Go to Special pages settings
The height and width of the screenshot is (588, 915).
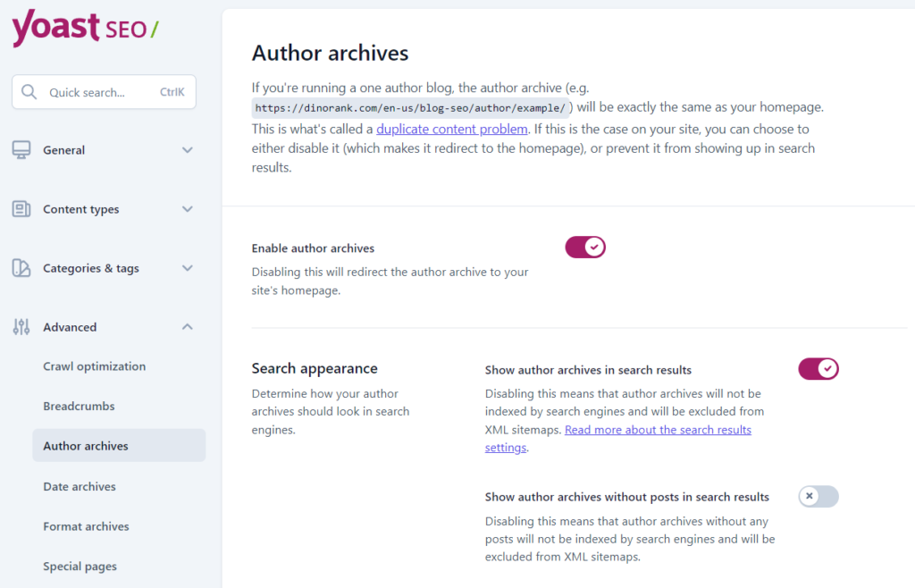(x=80, y=567)
